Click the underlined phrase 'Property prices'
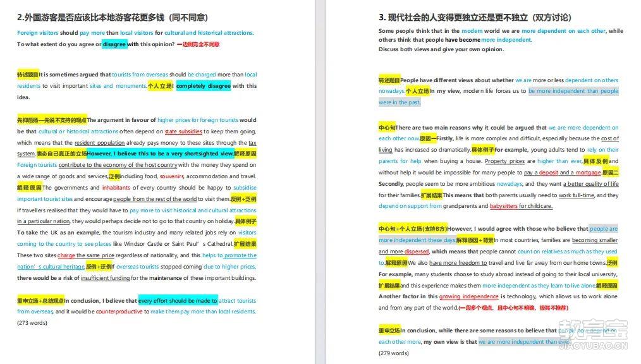The width and height of the screenshot is (641, 364). coord(504,161)
